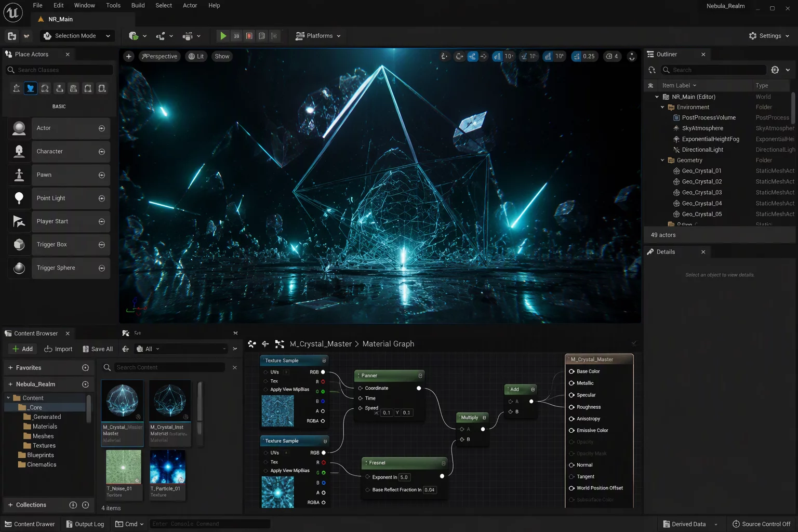The width and height of the screenshot is (798, 532).
Task: Collapse the Environment folder in Outliner
Action: [662, 108]
